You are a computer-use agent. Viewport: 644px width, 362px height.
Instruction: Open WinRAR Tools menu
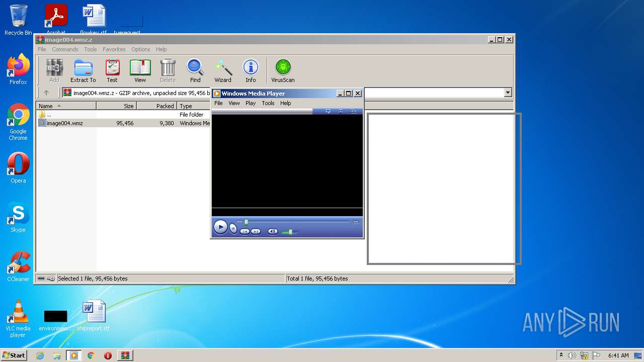click(x=91, y=49)
